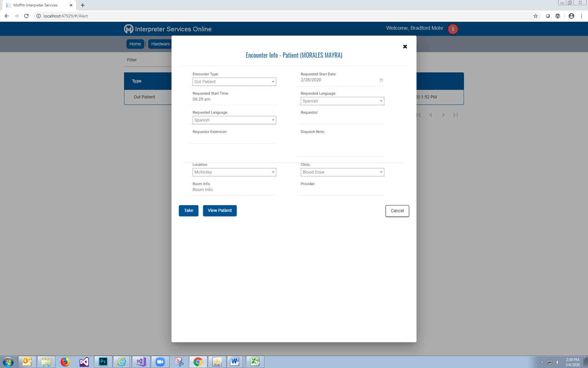The width and height of the screenshot is (588, 368).
Task: Click the View Patient button
Action: click(x=220, y=211)
